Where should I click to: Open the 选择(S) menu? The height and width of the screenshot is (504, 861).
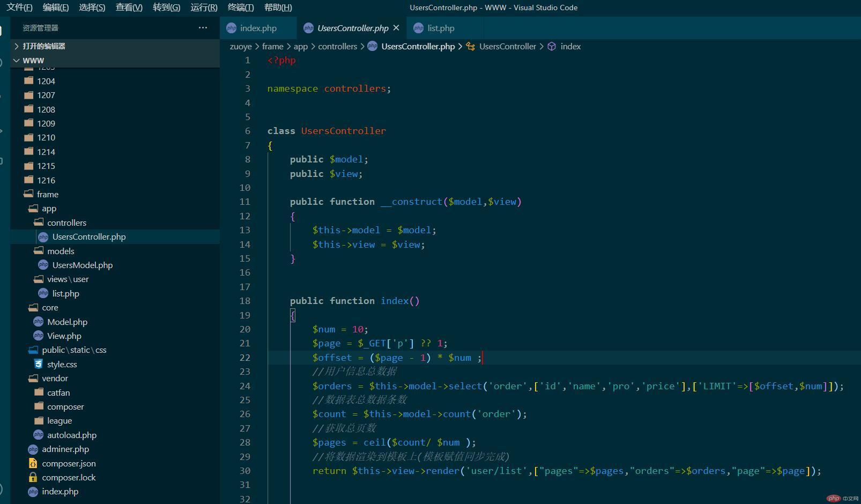click(x=92, y=8)
